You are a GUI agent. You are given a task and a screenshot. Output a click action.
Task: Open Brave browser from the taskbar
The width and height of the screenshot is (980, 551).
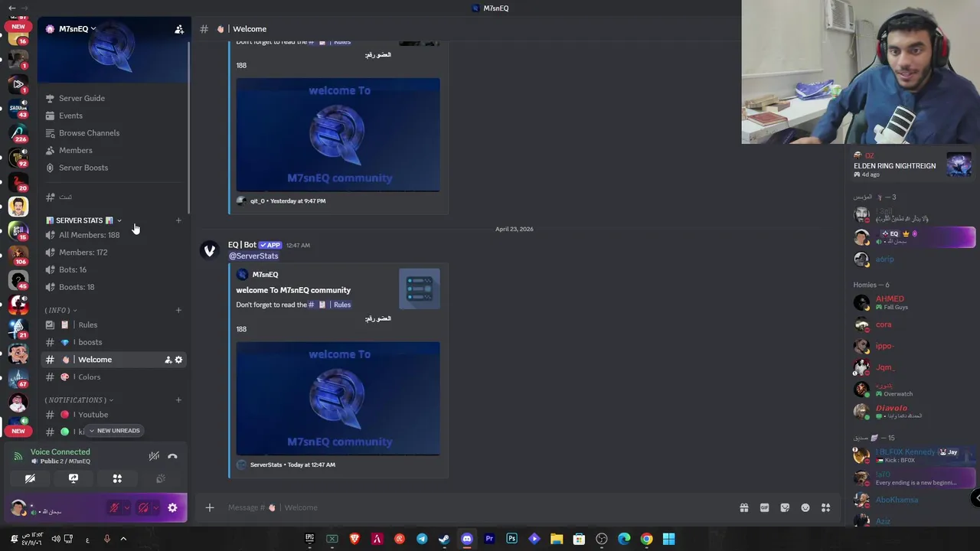click(354, 539)
